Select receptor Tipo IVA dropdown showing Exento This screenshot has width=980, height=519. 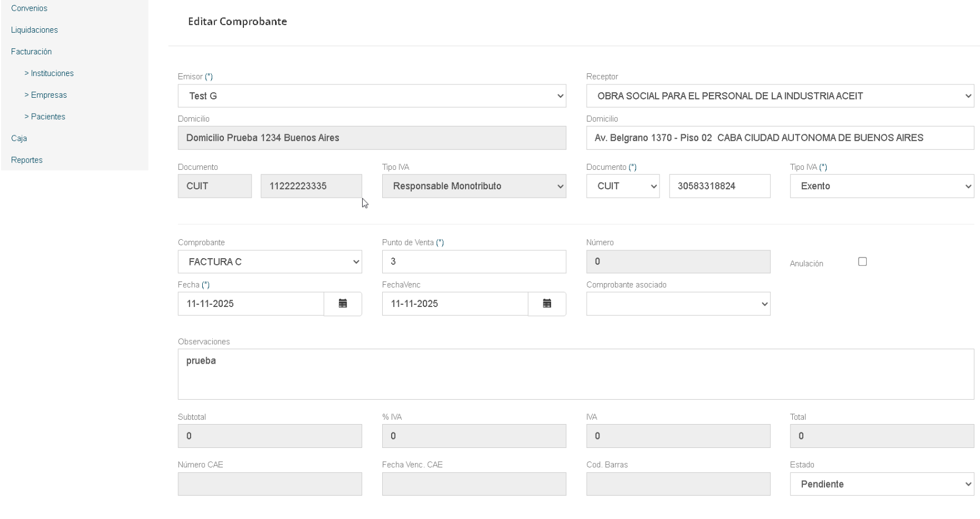882,187
